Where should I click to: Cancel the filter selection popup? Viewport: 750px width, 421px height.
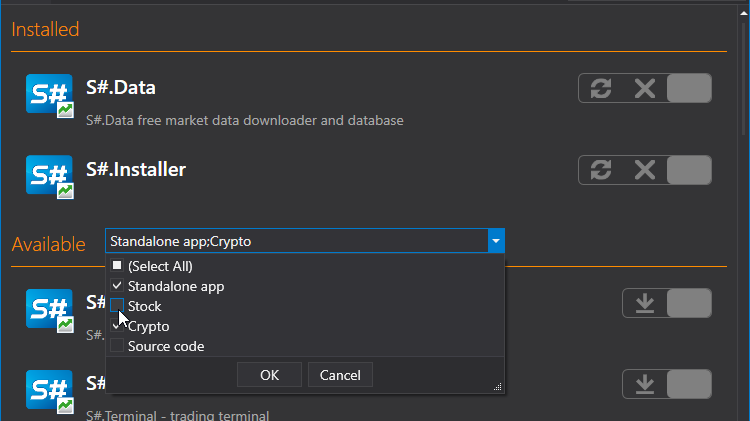[340, 375]
